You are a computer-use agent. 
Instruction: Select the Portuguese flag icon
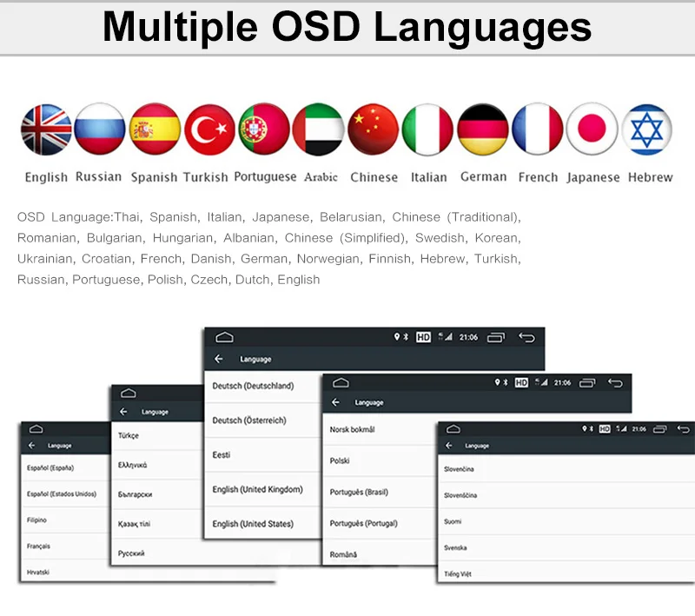click(x=264, y=129)
